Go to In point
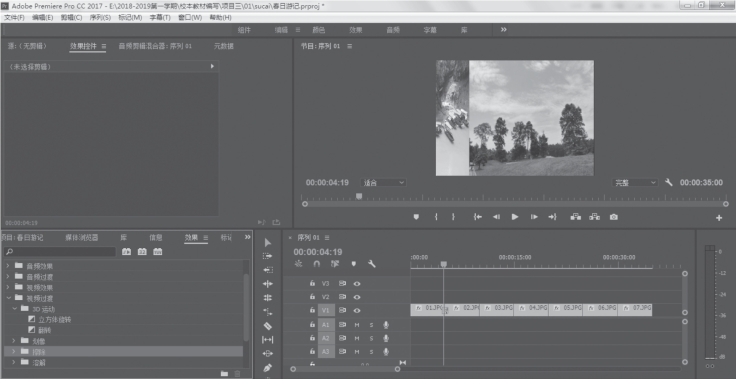This screenshot has width=736, height=379. pos(478,217)
